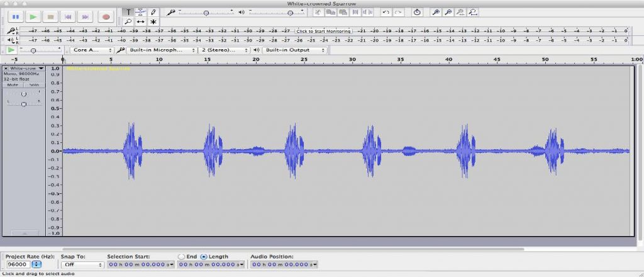Screen dimensions: 644x277
Task: Open the Sync-Lock tracks clock icon
Action: coord(417,13)
